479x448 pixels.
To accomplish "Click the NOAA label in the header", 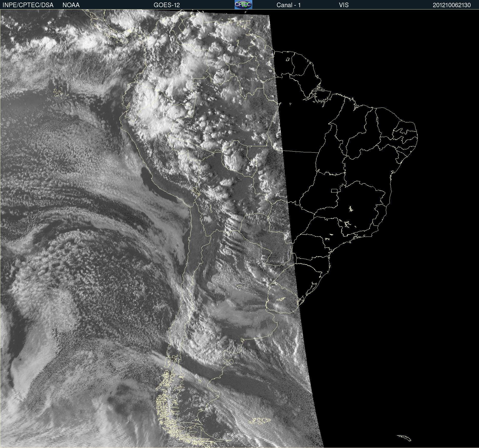I will point(71,5).
